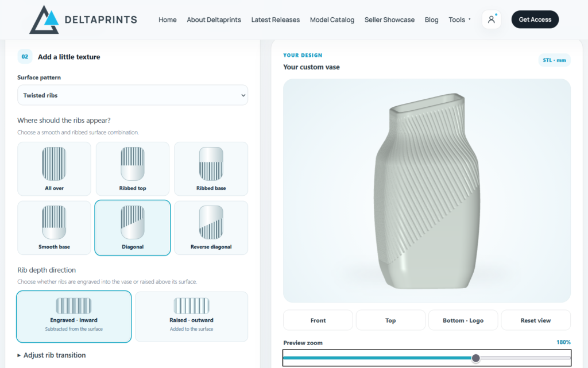Open the user account icon
The height and width of the screenshot is (368, 588).
[x=492, y=20]
